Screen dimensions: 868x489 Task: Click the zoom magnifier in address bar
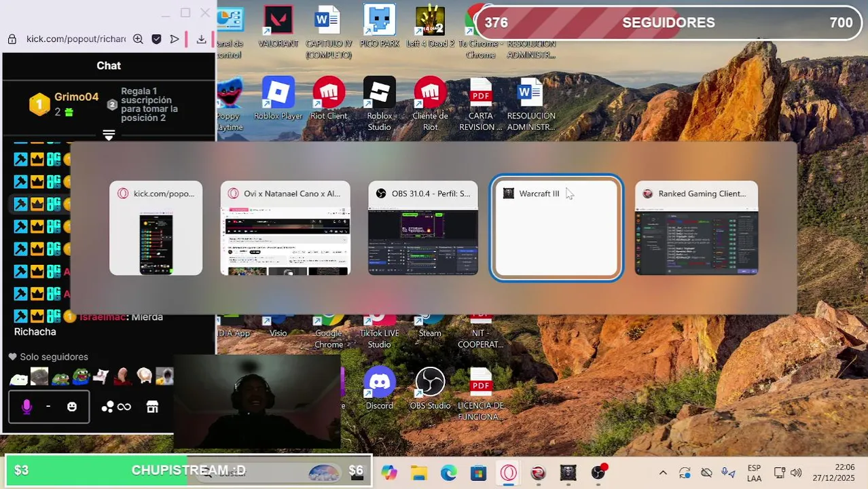tap(138, 39)
